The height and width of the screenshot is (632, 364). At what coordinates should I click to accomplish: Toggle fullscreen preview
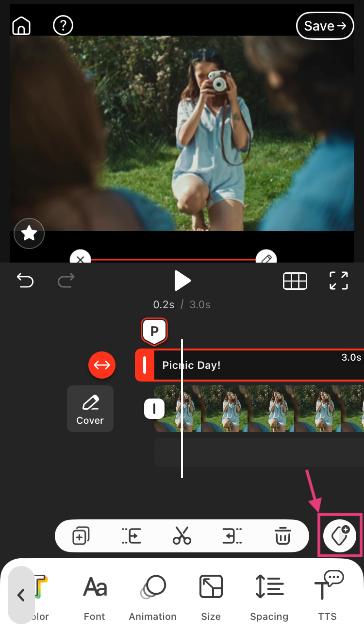(x=338, y=281)
